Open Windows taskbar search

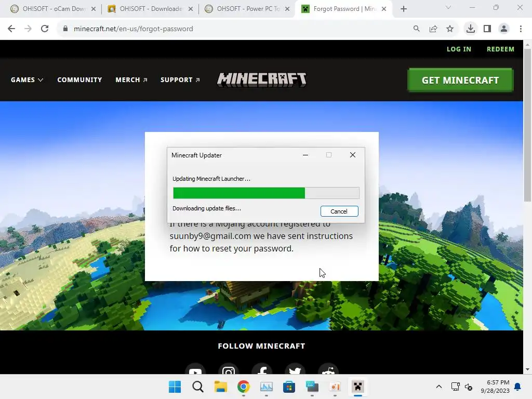[198, 387]
